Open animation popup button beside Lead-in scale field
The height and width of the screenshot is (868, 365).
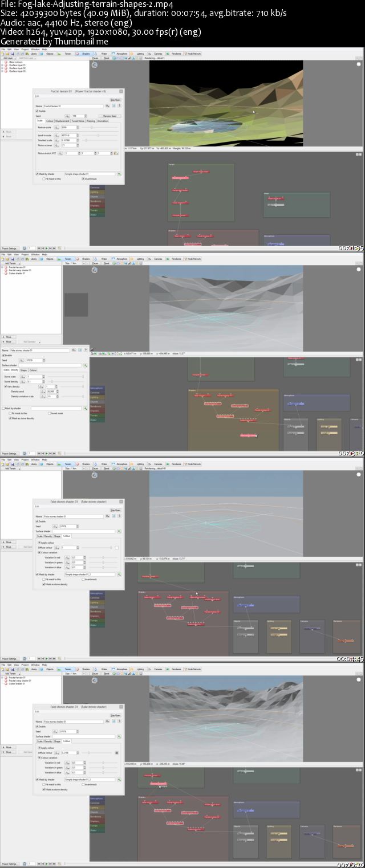coord(58,135)
